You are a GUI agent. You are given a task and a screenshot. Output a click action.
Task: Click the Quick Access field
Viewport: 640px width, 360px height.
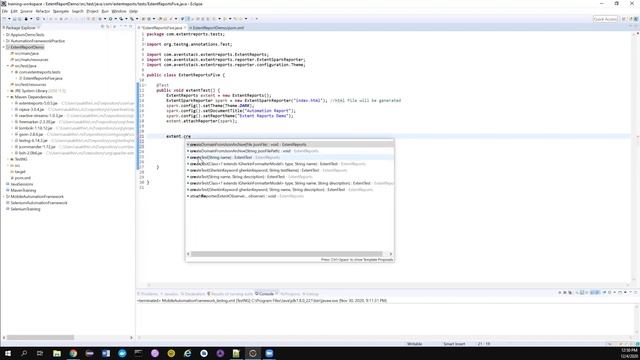605,19
